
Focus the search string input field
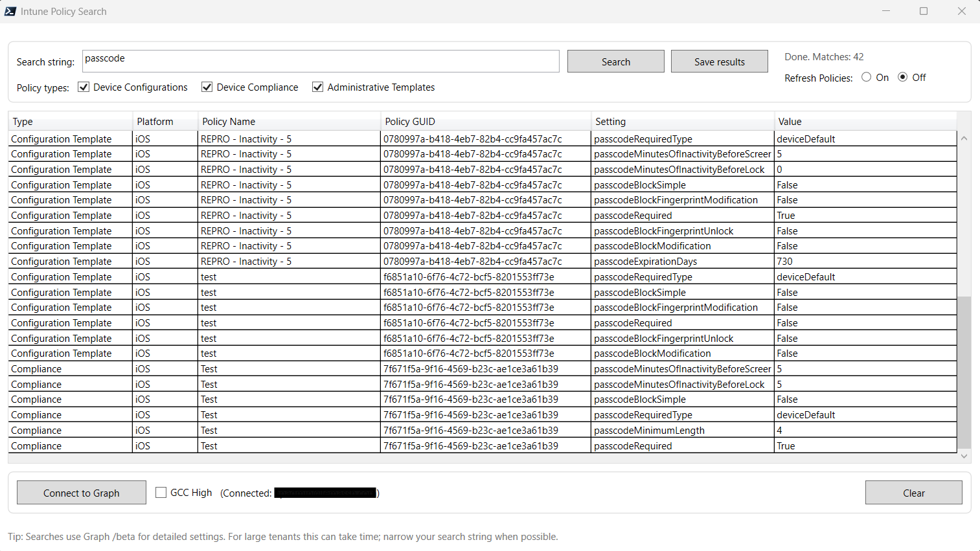click(321, 61)
